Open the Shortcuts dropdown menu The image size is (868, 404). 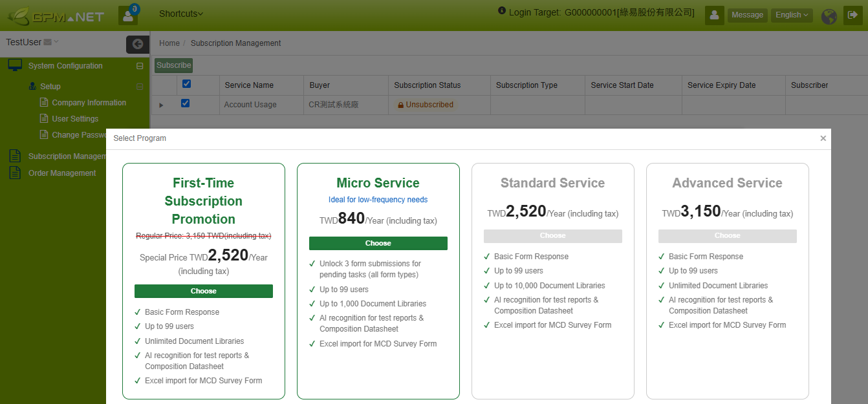point(181,14)
